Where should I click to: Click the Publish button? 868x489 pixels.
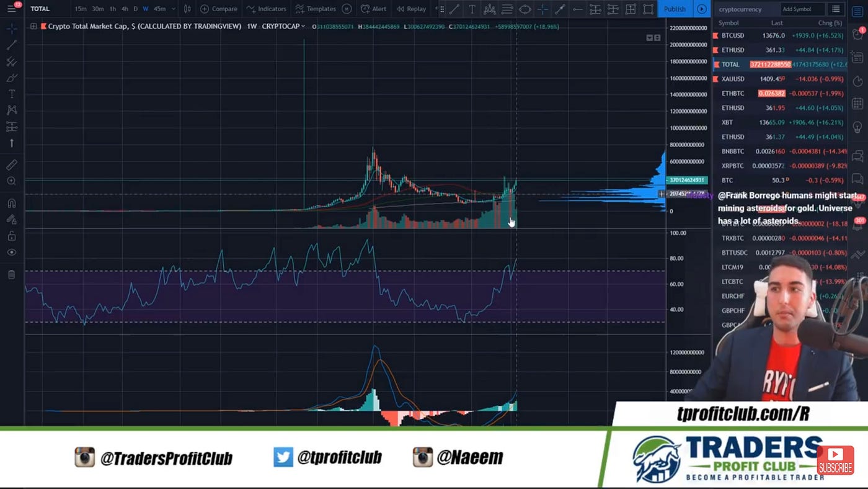(x=675, y=9)
